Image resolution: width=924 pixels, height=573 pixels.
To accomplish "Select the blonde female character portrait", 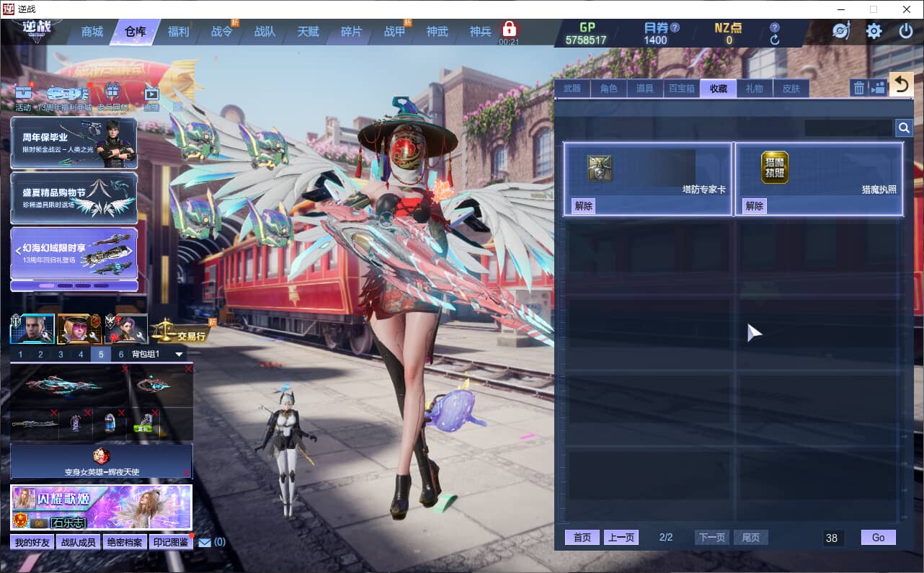I will 79,329.
